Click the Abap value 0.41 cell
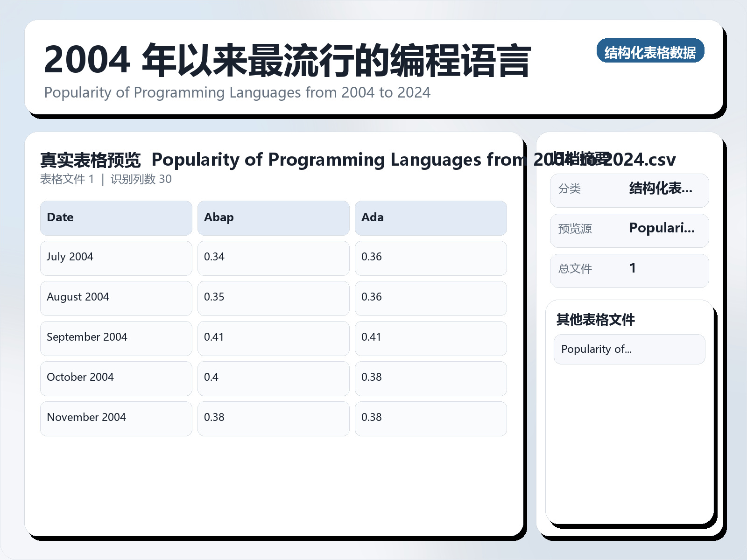Screen dimensions: 747x560 click(x=273, y=338)
